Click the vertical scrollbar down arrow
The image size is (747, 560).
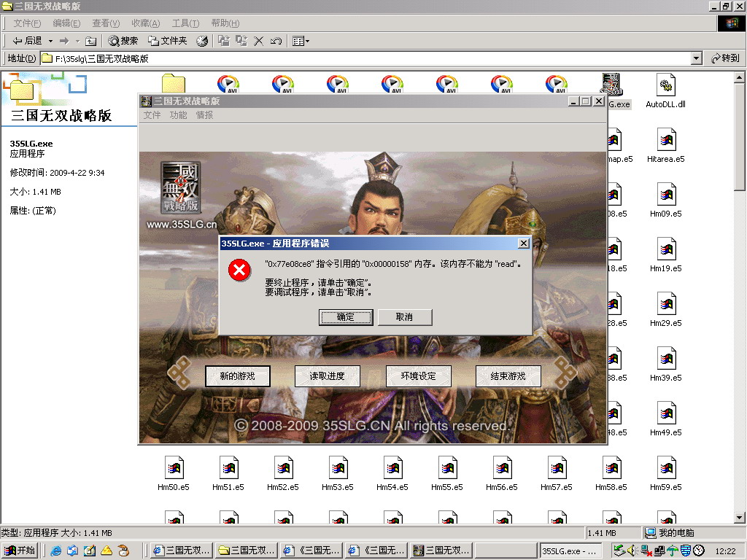tap(740, 518)
